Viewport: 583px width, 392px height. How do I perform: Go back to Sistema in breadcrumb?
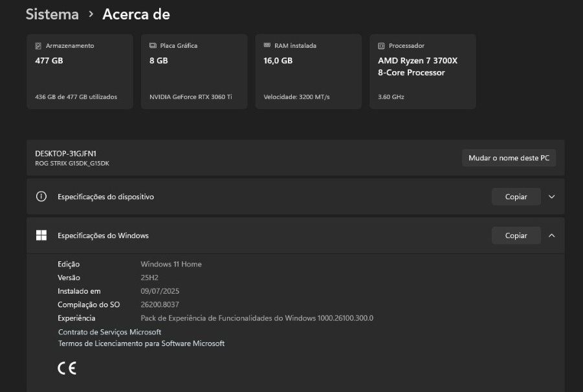coord(52,14)
